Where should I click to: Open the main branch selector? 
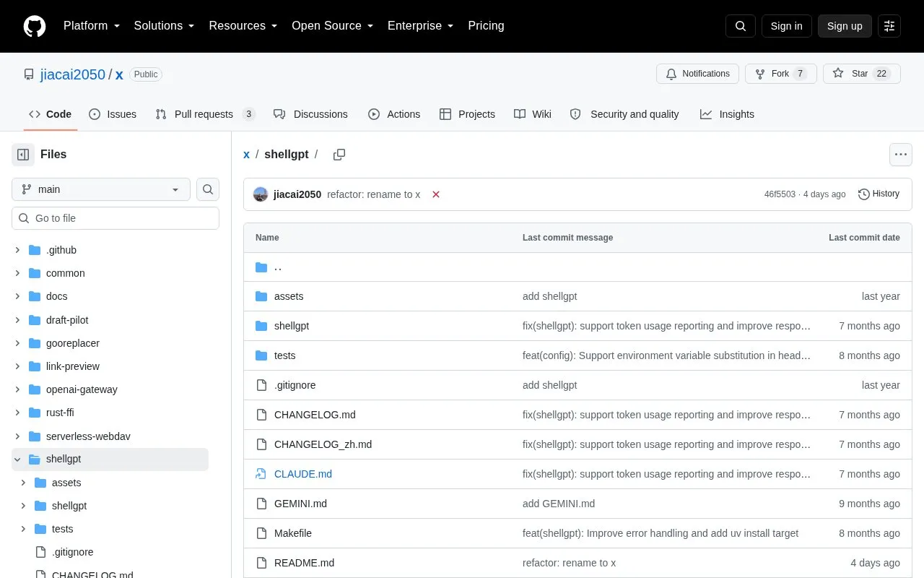101,189
